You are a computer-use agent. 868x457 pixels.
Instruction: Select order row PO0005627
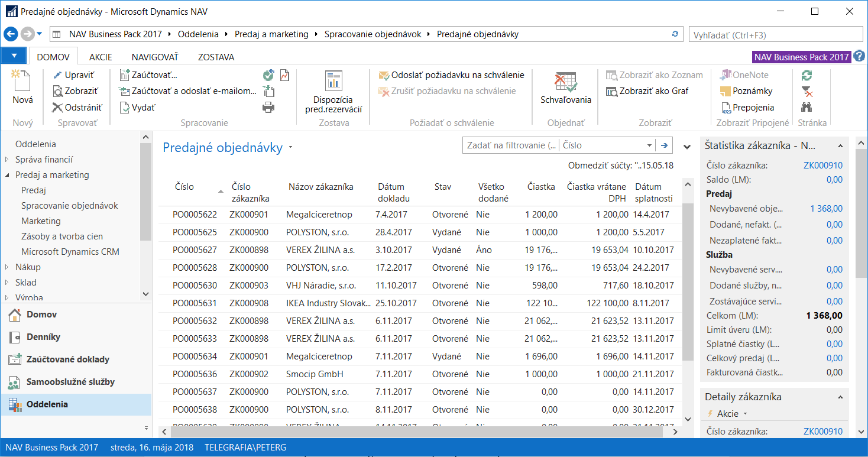coord(420,250)
